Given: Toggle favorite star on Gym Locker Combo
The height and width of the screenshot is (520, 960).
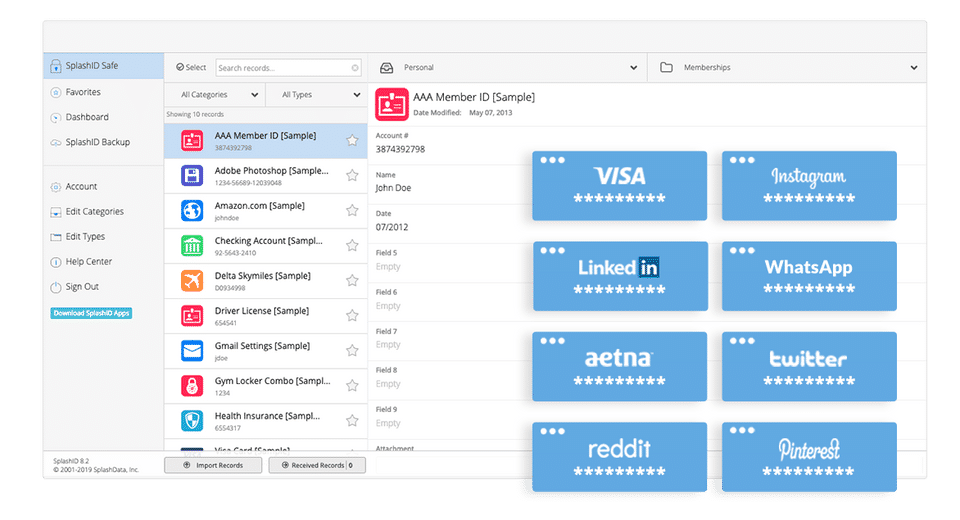Looking at the screenshot, I should point(352,385).
